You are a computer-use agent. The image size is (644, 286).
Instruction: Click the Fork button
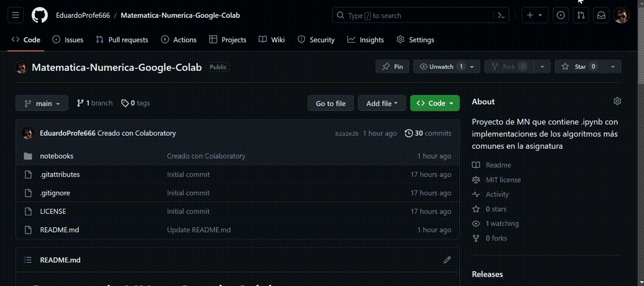coord(509,67)
